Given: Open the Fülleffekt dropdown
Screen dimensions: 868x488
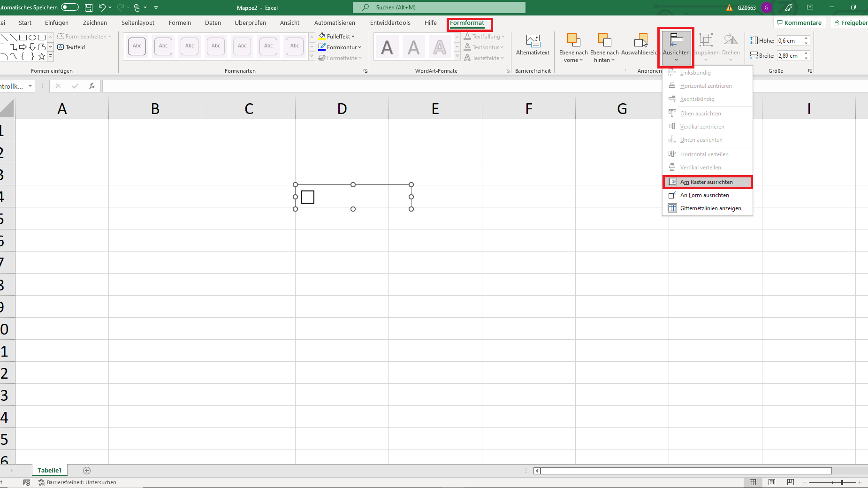Looking at the screenshot, I should pos(339,36).
